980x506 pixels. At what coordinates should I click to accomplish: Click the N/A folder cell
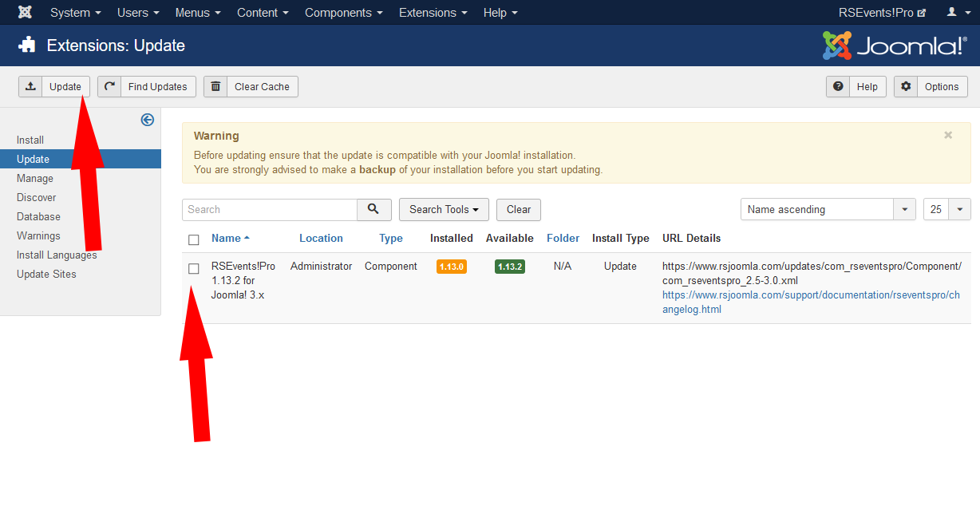point(563,266)
